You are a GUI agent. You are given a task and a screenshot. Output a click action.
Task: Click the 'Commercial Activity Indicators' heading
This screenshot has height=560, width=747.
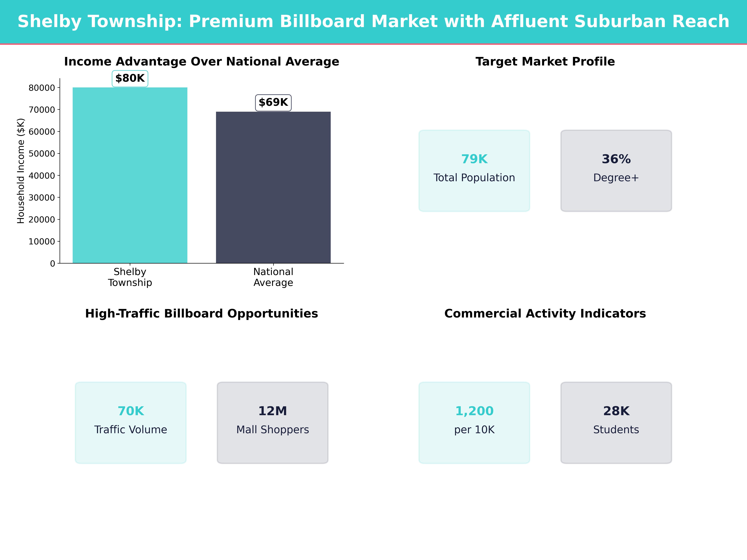[x=545, y=313]
